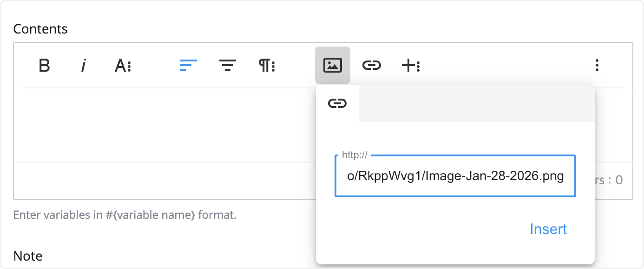Open the font size options

(x=123, y=66)
